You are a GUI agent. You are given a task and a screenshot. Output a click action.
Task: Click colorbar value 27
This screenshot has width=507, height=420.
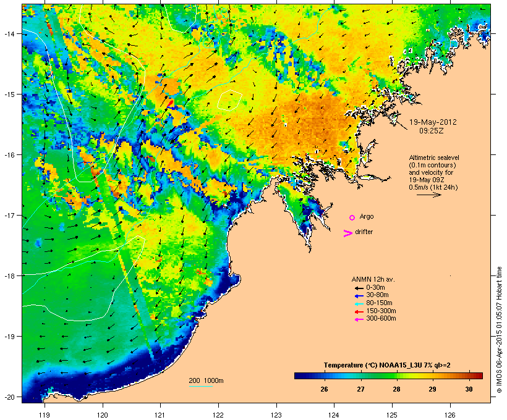coord(360,389)
